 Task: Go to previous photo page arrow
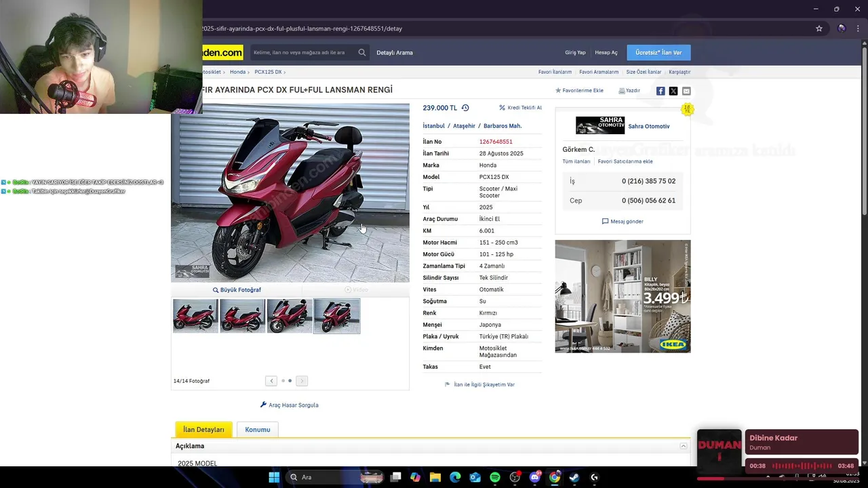point(271,381)
